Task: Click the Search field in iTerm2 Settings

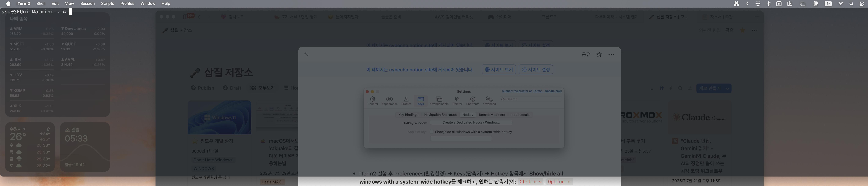Action: 531,99
